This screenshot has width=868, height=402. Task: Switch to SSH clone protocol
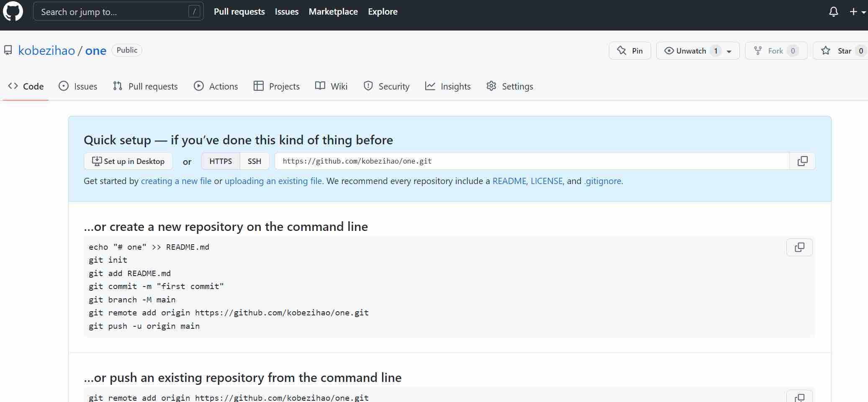(254, 161)
